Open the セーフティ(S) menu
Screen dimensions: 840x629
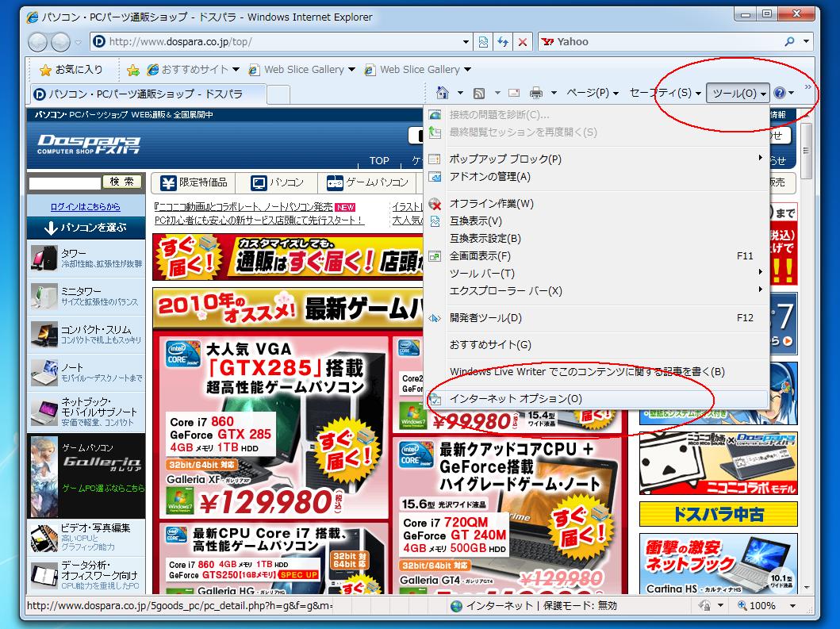click(665, 94)
